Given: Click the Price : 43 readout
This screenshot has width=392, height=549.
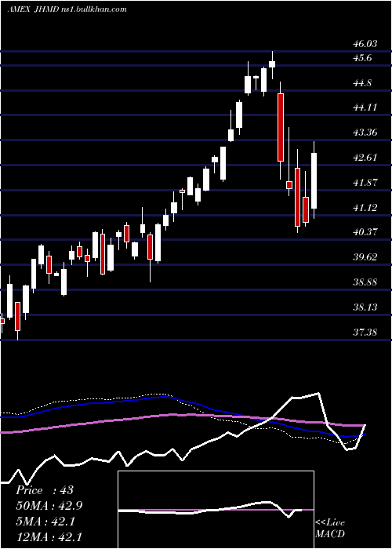Looking at the screenshot, I should pos(45,490).
